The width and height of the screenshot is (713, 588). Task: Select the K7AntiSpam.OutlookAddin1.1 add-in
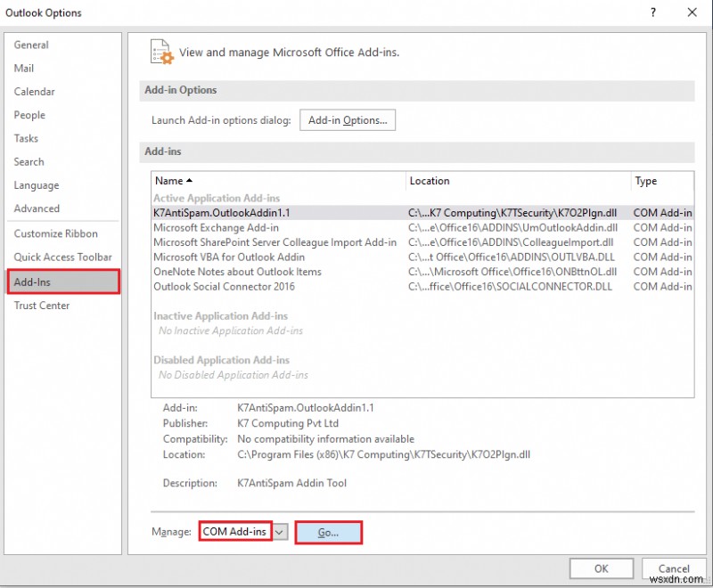(221, 212)
